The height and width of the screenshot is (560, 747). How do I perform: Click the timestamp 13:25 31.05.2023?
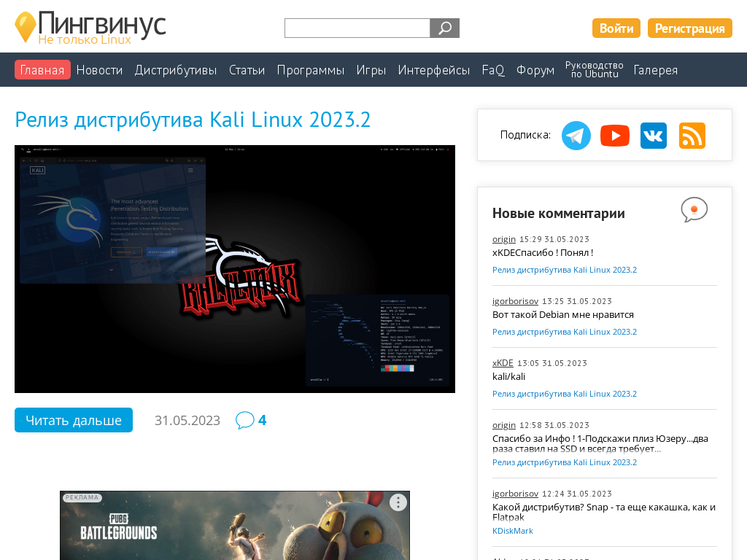point(577,301)
